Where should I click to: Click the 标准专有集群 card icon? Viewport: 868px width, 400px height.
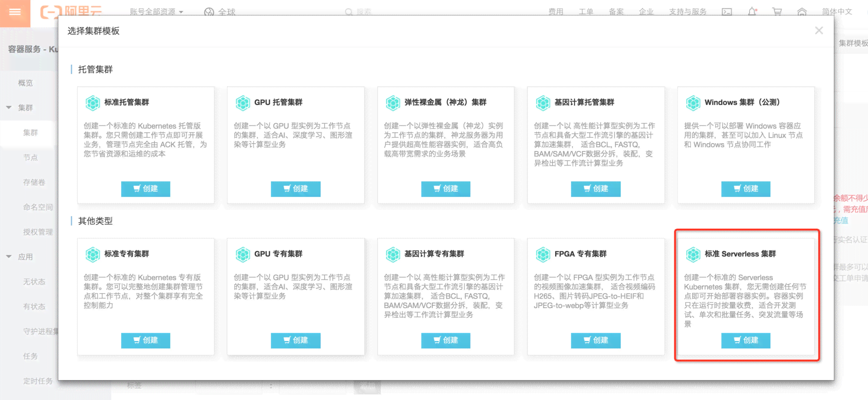click(93, 254)
